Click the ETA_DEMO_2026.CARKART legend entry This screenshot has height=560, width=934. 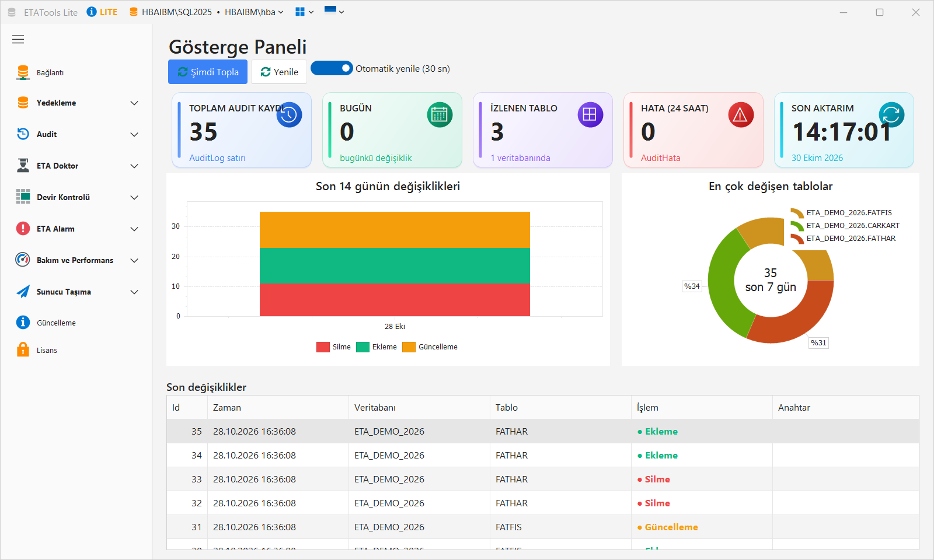pyautogui.click(x=845, y=226)
